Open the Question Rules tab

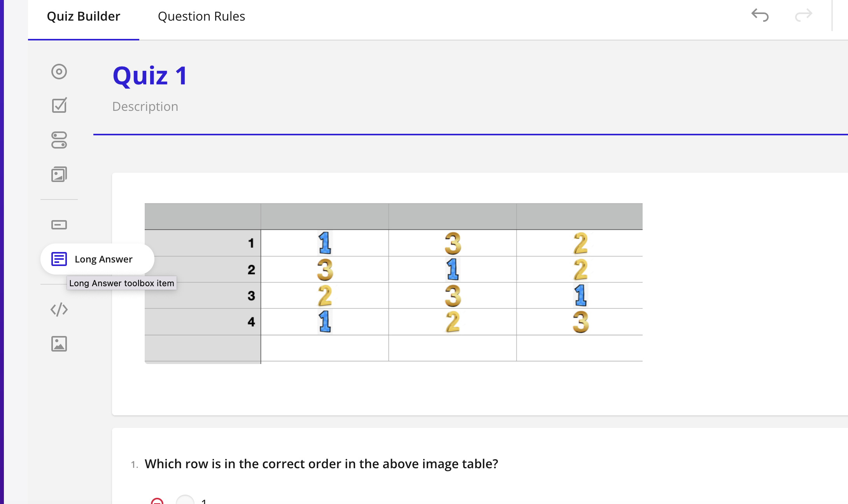tap(201, 16)
